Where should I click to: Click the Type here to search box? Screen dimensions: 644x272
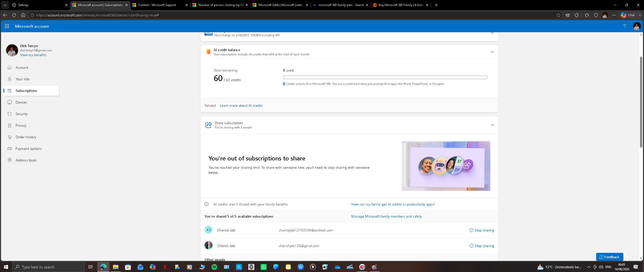point(48,267)
